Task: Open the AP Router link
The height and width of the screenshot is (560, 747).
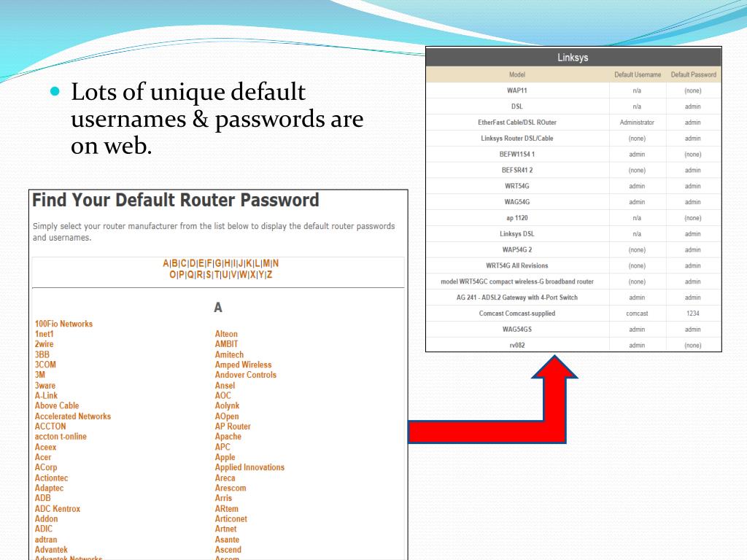Action: tap(233, 427)
